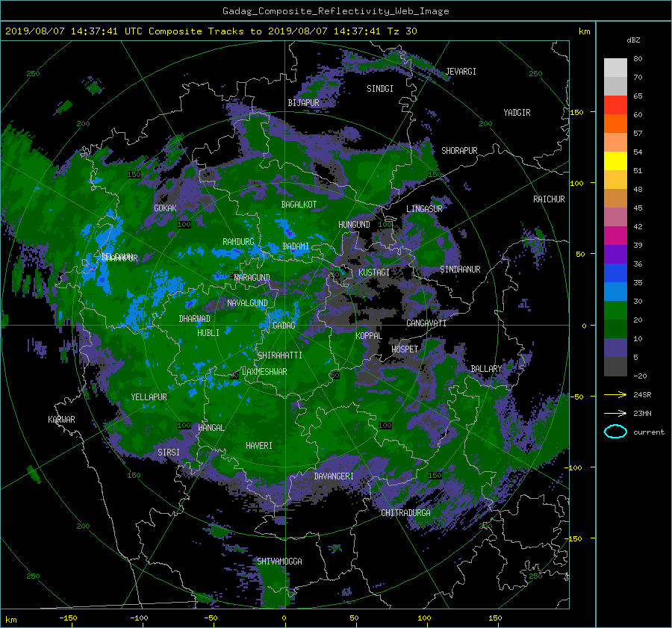
Task: Click the SHORAPUR city label
Action: tap(459, 151)
